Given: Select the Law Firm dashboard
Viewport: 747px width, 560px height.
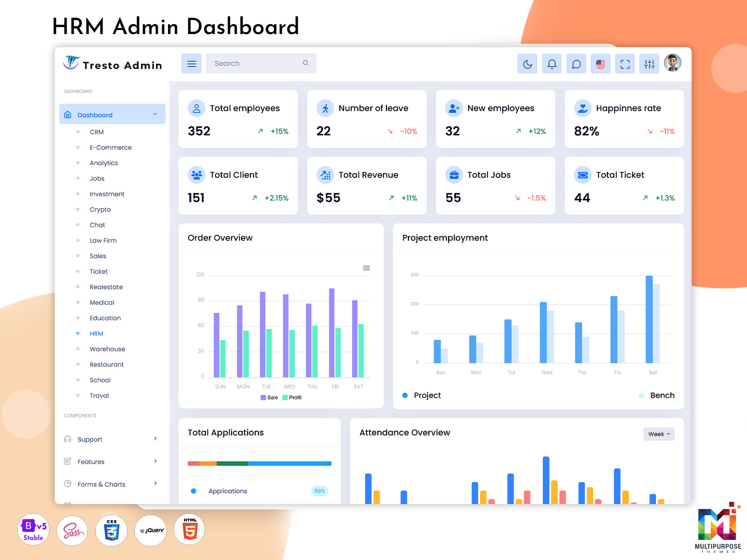Looking at the screenshot, I should pyautogui.click(x=103, y=240).
